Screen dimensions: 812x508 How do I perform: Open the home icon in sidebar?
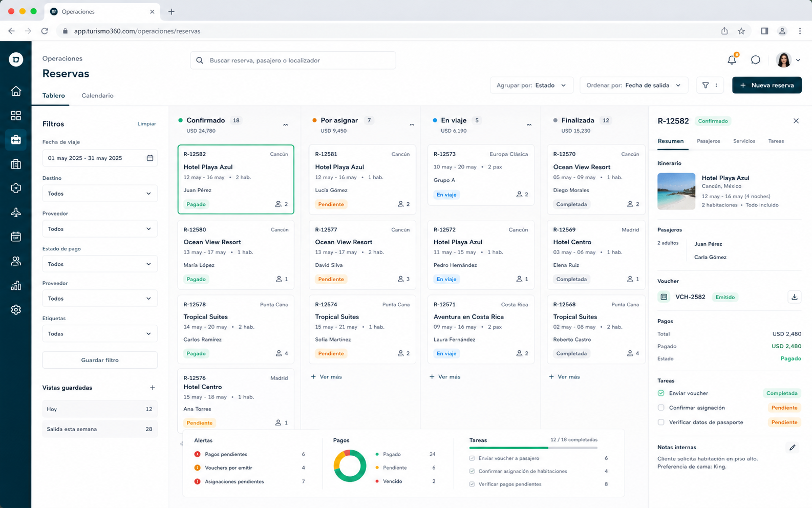tap(16, 91)
